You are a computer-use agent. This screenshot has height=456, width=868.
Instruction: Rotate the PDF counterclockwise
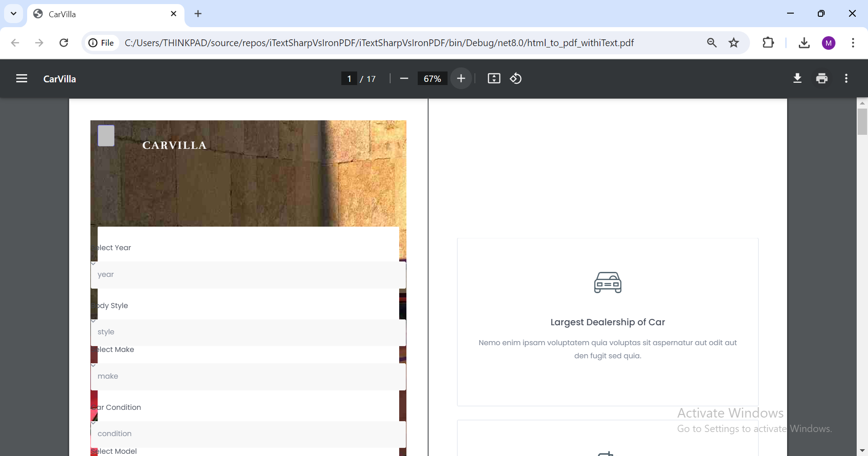(x=516, y=79)
